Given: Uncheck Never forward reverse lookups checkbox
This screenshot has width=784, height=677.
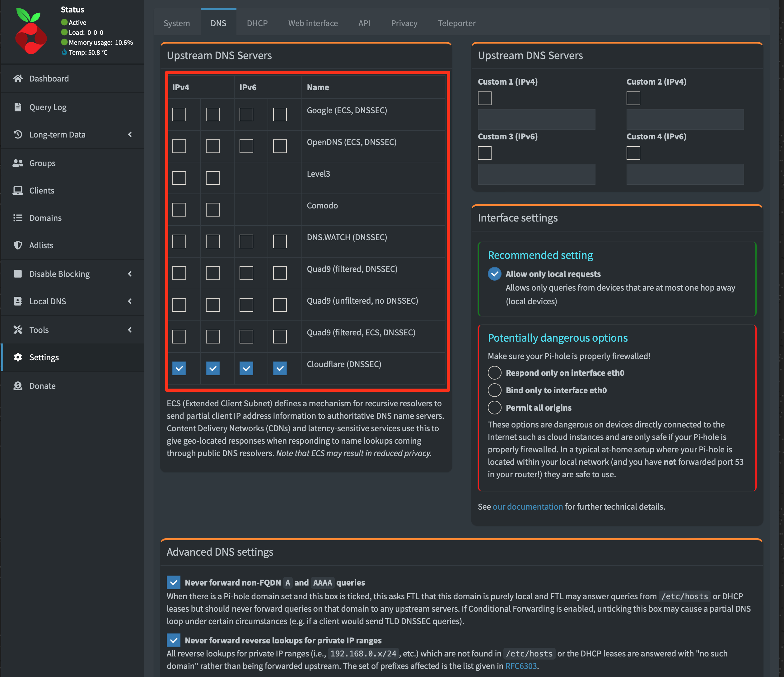Looking at the screenshot, I should 174,640.
